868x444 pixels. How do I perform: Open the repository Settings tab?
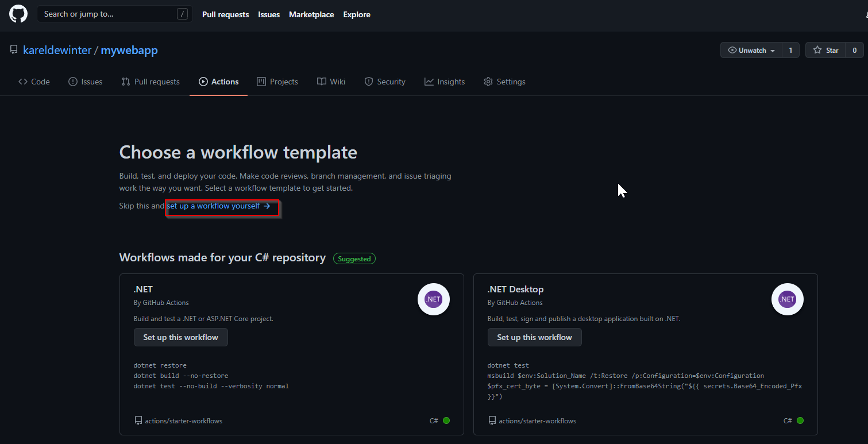504,82
